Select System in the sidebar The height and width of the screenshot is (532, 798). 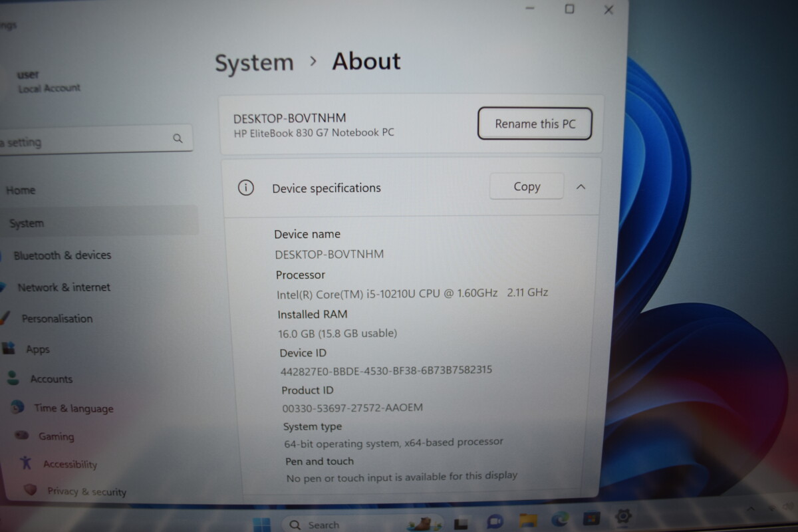tap(100, 223)
